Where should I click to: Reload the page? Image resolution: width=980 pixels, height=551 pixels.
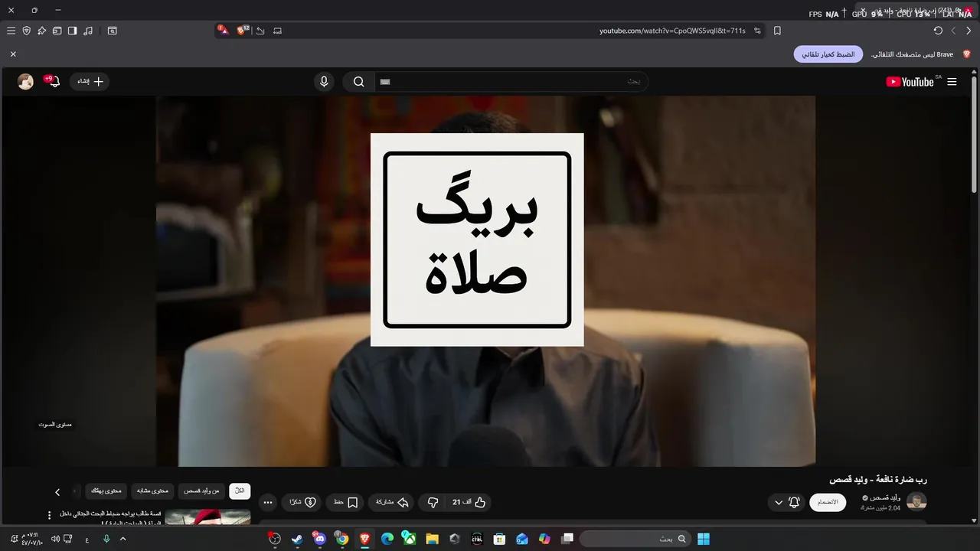pos(938,31)
